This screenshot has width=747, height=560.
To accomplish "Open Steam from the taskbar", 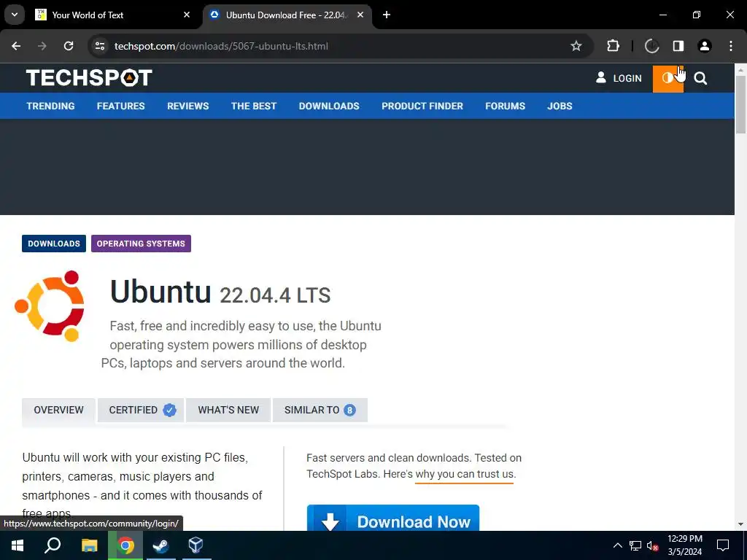I will coord(161,545).
